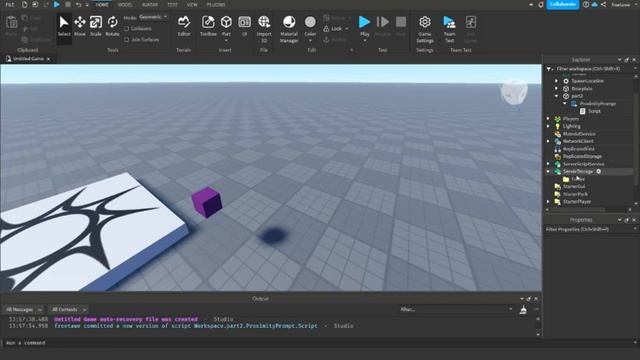Select the Lighting service in Explorer
640x360 pixels.
pos(571,126)
